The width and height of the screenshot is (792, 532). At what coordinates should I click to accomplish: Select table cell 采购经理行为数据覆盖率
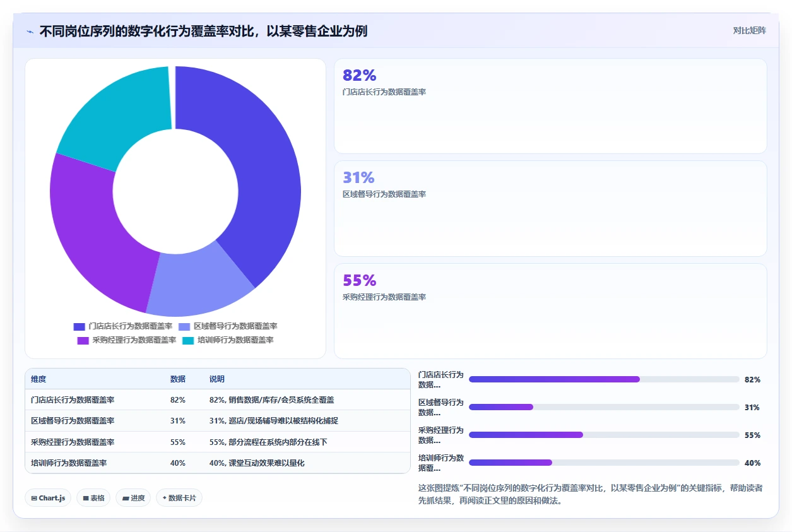[73, 442]
